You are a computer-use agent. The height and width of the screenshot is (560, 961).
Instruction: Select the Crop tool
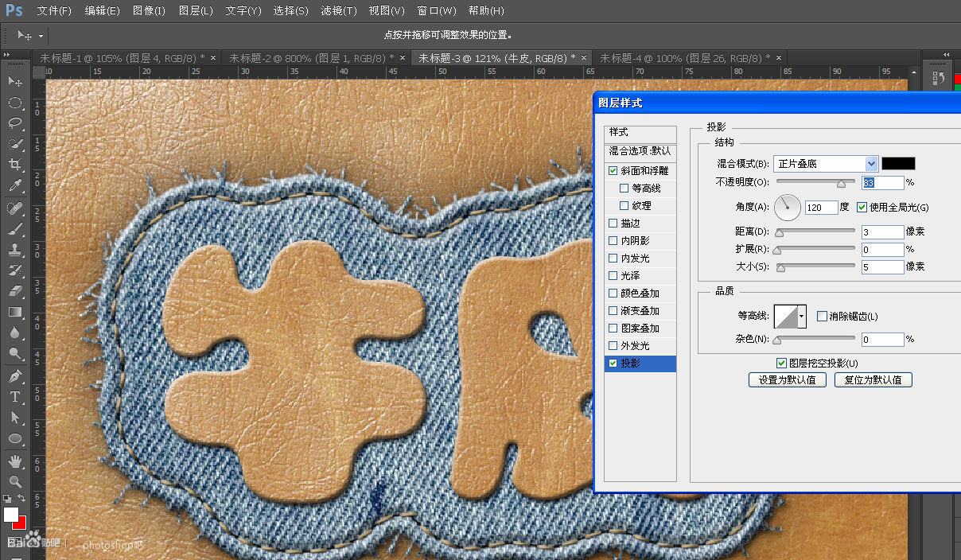[15, 165]
